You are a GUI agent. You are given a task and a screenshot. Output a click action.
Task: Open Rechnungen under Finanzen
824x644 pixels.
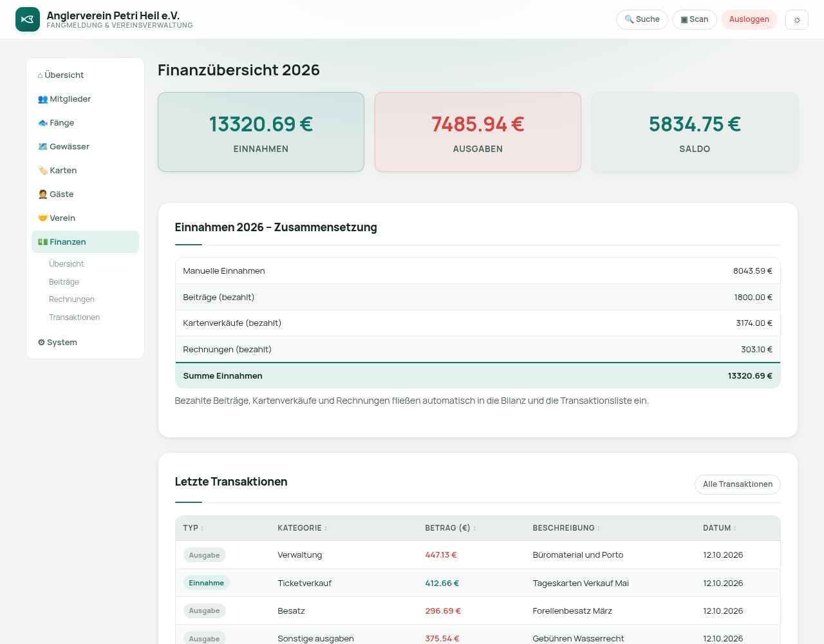(x=71, y=299)
